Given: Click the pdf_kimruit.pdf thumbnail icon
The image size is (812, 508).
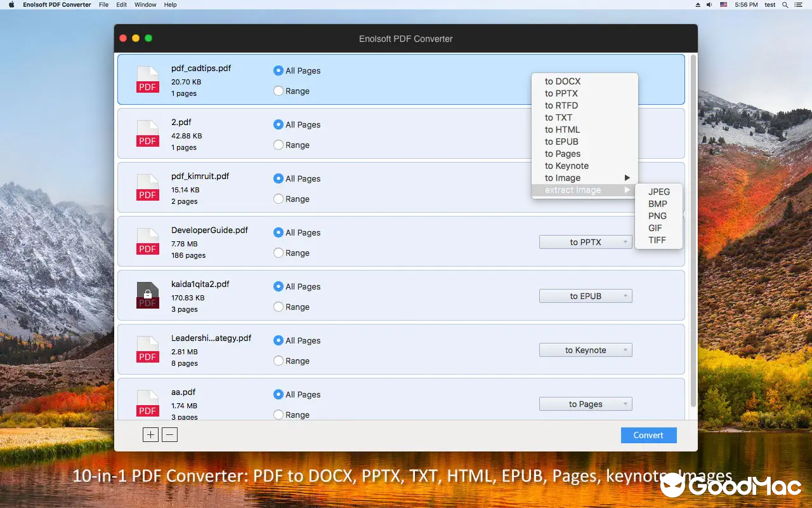Looking at the screenshot, I should point(147,187).
